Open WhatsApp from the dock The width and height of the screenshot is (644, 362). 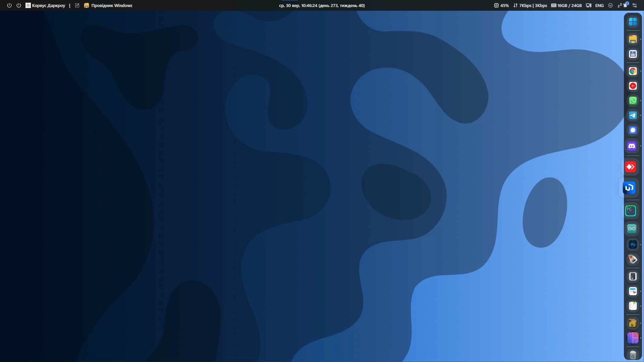pos(633,101)
